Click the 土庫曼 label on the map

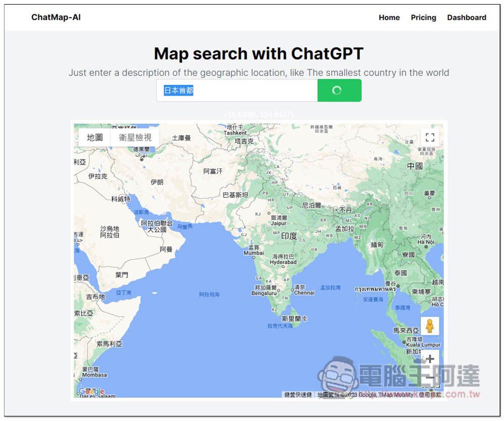[x=181, y=138]
